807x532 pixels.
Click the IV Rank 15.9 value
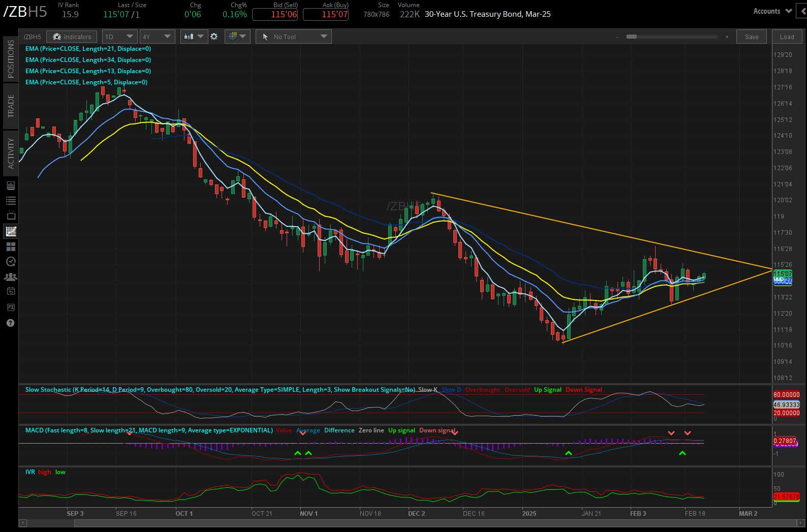pos(70,14)
